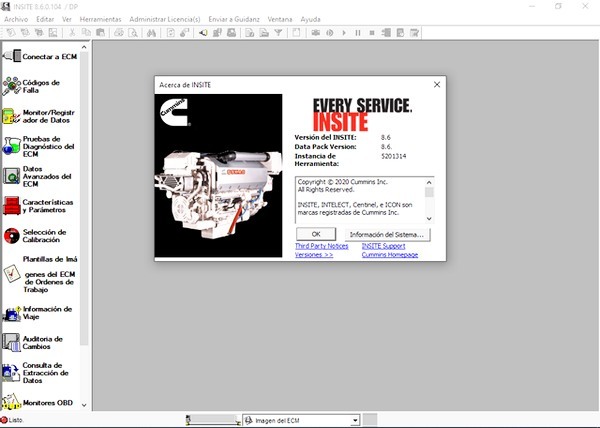Open Enviar a Guidanz menu
This screenshot has width=600, height=428.
pyautogui.click(x=234, y=19)
